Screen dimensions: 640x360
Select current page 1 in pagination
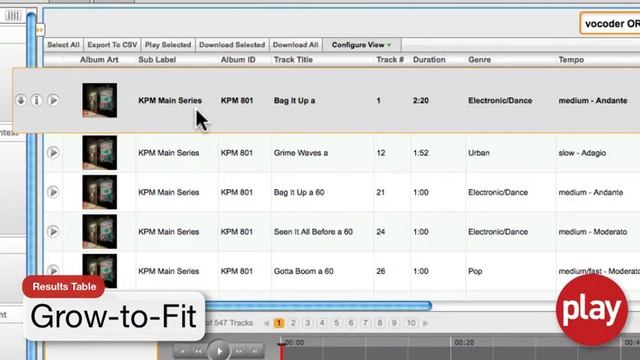pos(279,323)
